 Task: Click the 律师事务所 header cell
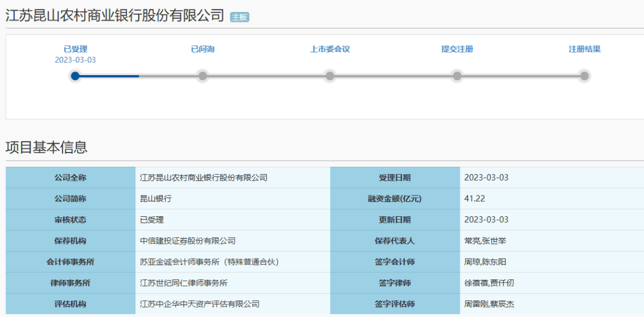[x=70, y=283]
